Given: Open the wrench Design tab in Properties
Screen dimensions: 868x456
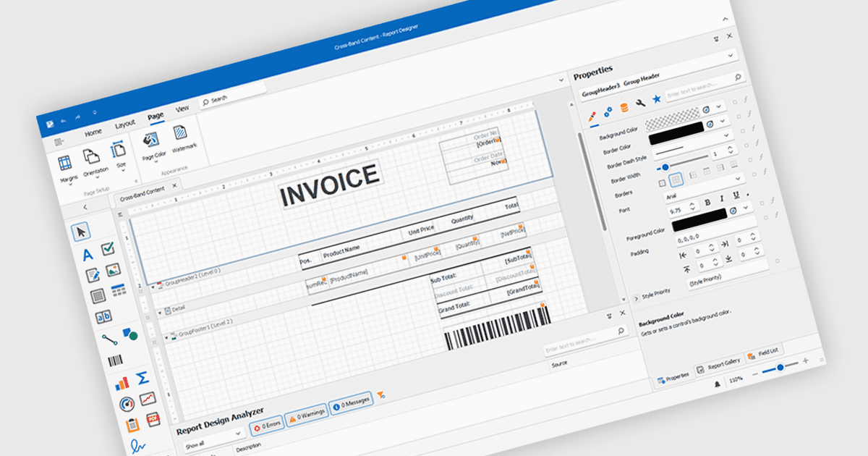Looking at the screenshot, I should point(640,104).
